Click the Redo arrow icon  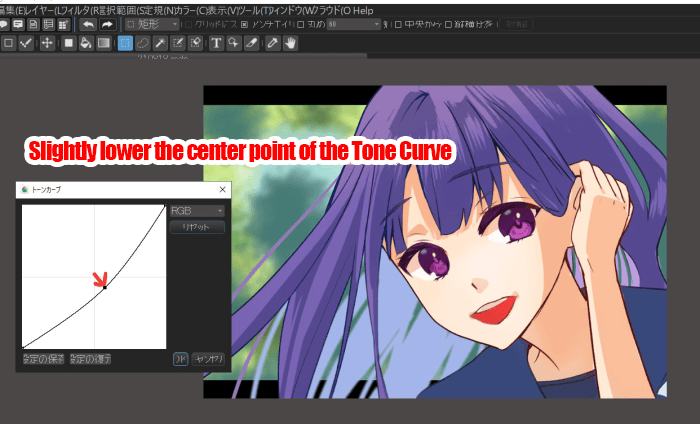click(107, 24)
